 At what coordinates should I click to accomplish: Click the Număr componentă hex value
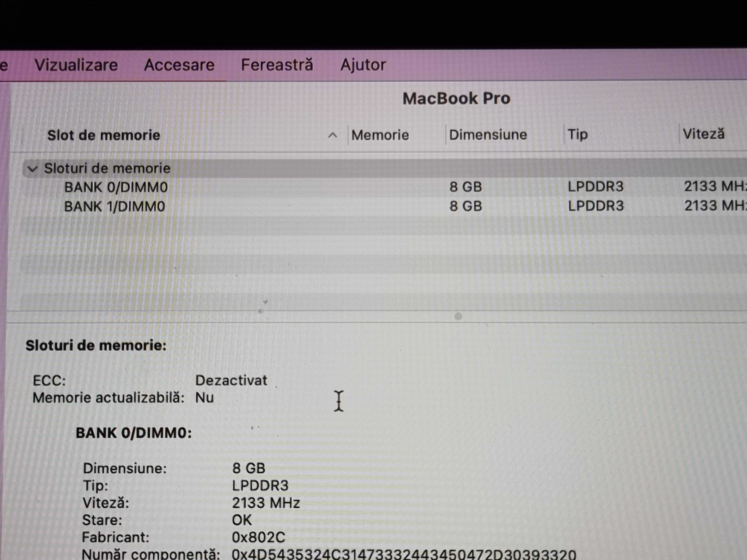[404, 554]
